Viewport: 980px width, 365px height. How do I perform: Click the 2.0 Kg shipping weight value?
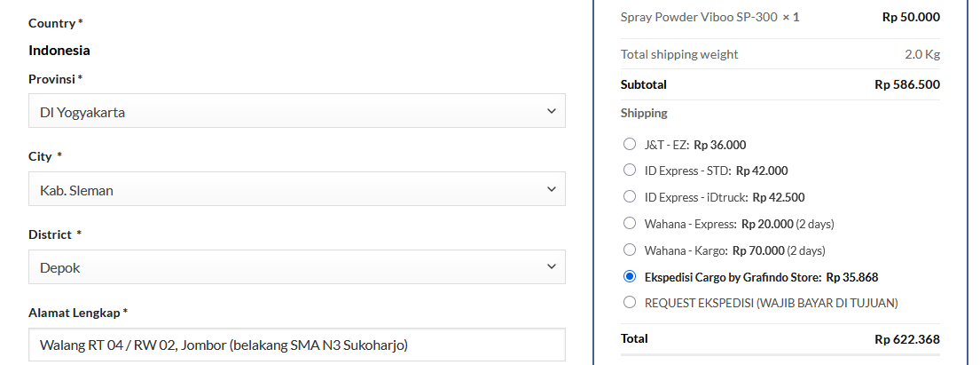921,54
